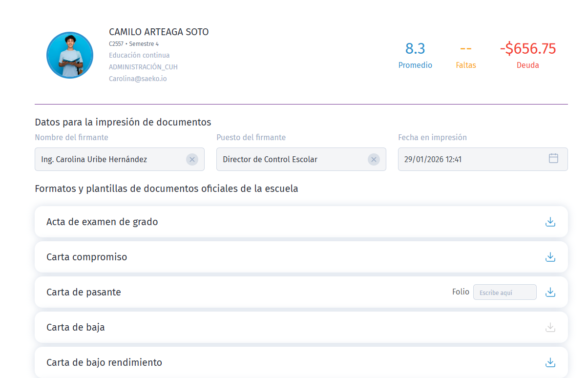588x378 pixels.
Task: Click the Promedio value 8.3
Action: 415,48
